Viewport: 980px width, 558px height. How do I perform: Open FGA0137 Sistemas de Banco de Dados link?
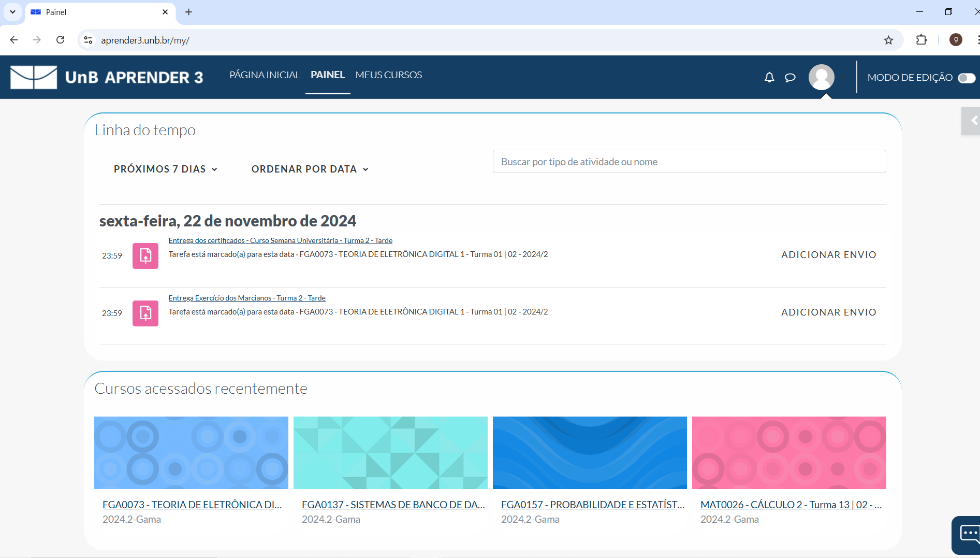(x=393, y=505)
